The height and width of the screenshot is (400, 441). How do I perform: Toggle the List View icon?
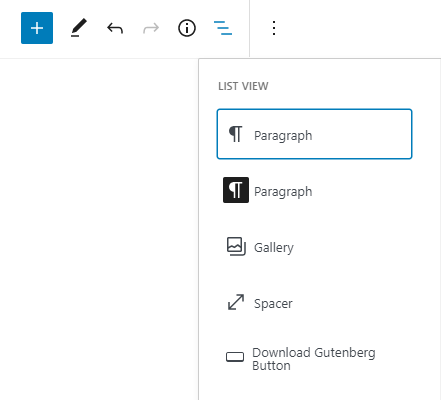(223, 28)
